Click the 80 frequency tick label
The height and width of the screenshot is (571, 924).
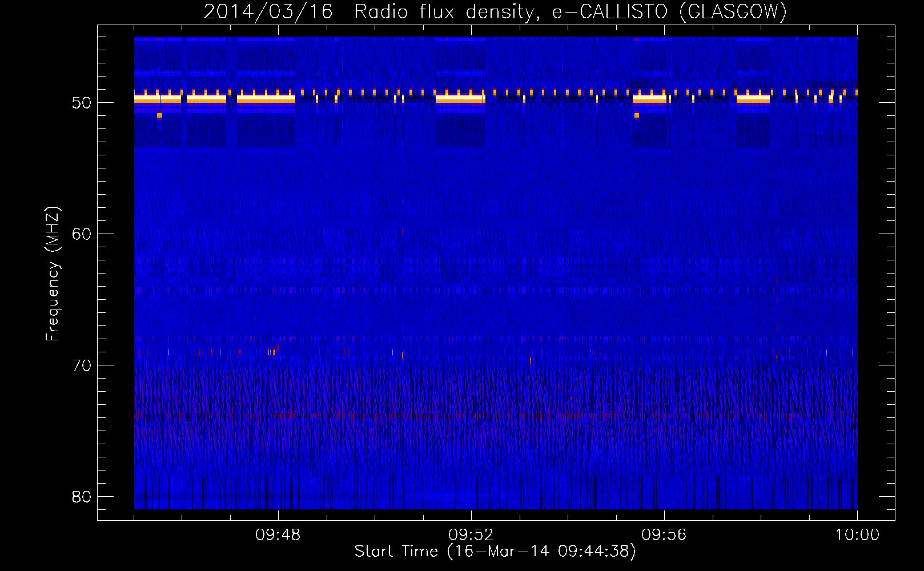[x=82, y=497]
